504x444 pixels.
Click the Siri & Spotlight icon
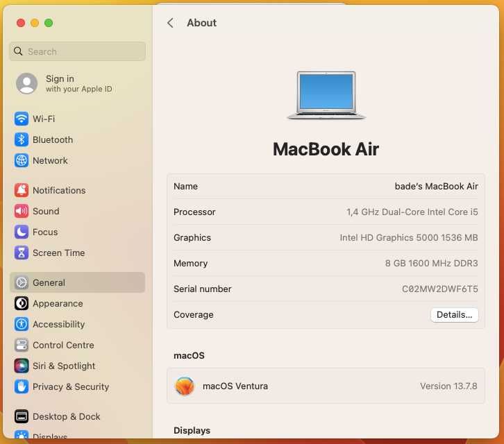[22, 366]
